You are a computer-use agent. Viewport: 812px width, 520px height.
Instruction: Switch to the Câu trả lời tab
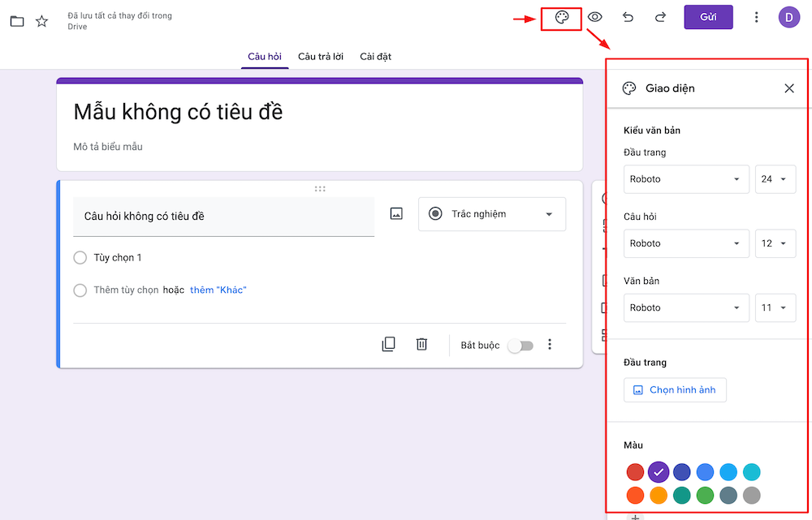click(323, 57)
